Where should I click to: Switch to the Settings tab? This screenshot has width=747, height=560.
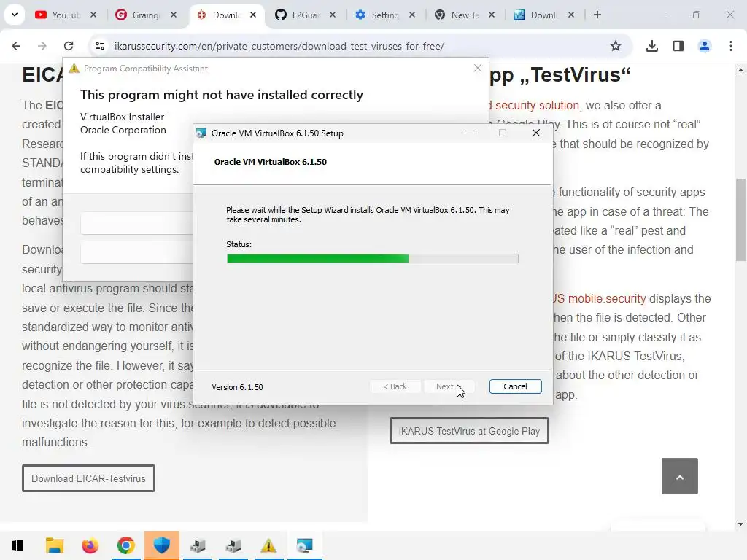click(385, 15)
